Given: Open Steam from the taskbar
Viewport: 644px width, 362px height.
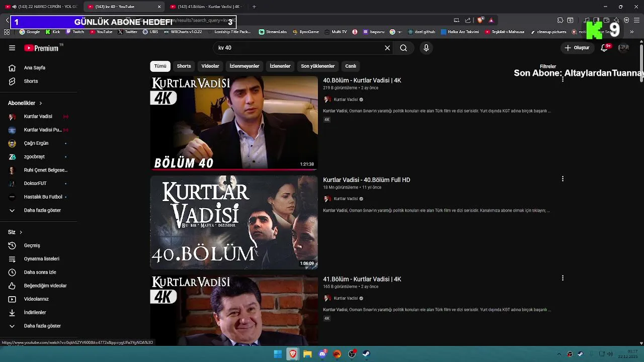Looking at the screenshot, I should point(366,354).
